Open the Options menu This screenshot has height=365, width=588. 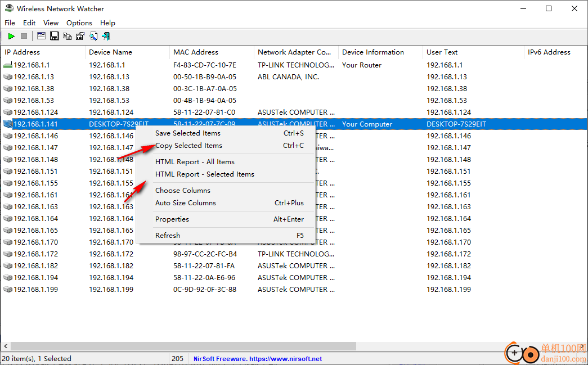click(x=79, y=23)
